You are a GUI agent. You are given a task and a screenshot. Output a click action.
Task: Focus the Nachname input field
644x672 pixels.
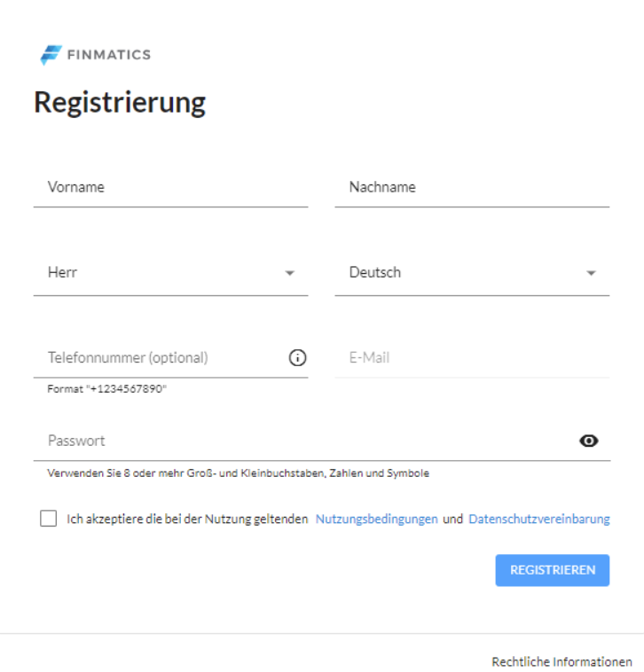[472, 187]
